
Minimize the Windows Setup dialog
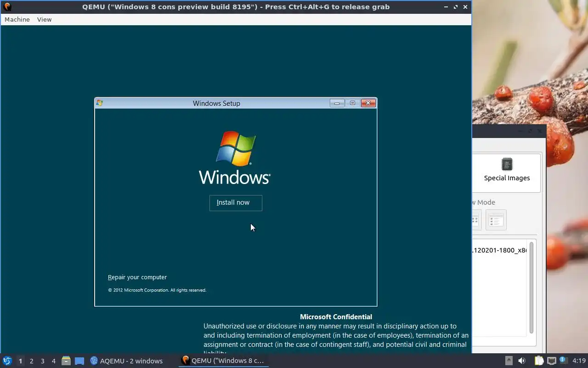(337, 103)
